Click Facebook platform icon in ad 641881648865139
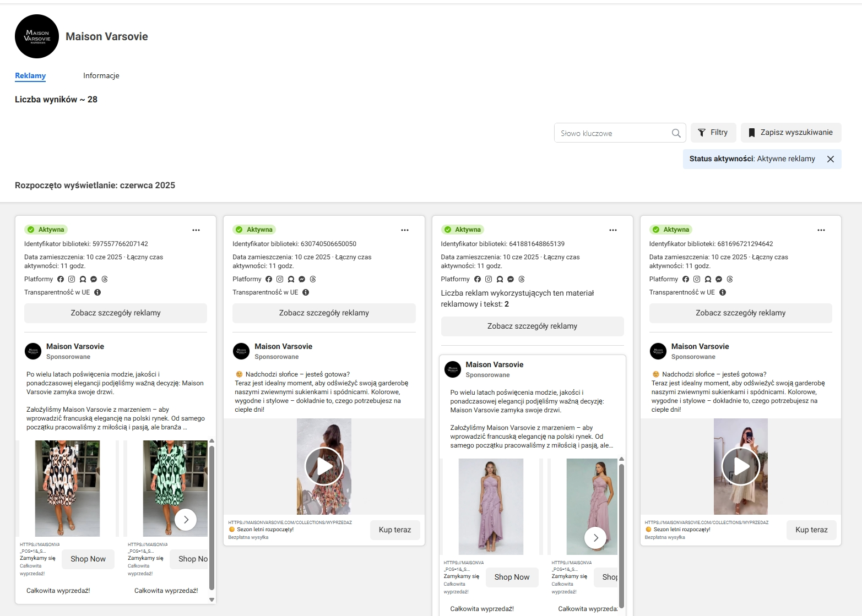 (478, 279)
